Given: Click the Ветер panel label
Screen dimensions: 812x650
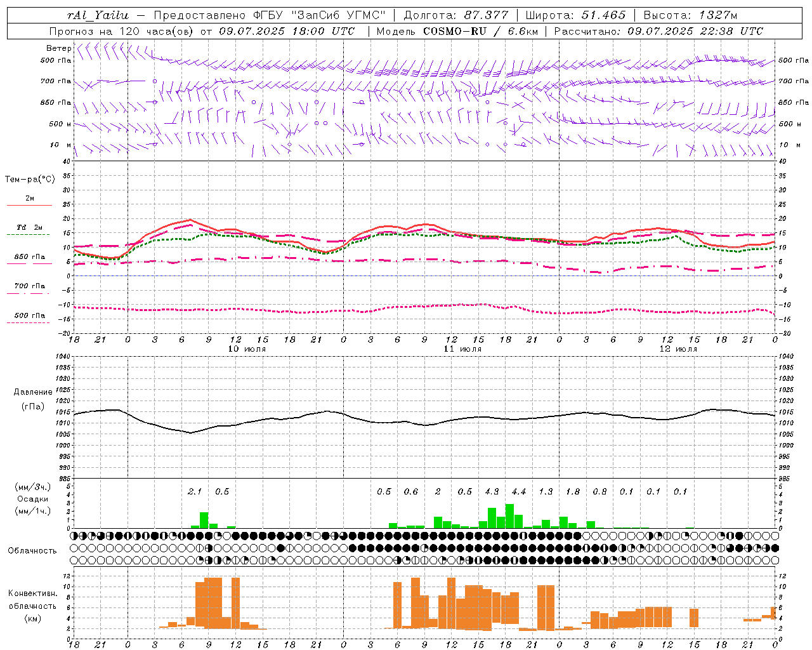Looking at the screenshot, I should pyautogui.click(x=58, y=48).
